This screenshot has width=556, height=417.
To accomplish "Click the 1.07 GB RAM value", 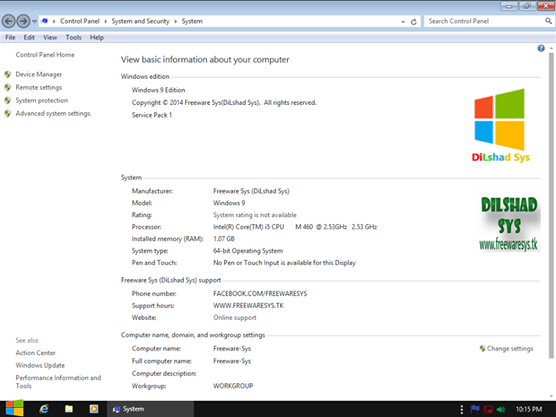I will (224, 239).
